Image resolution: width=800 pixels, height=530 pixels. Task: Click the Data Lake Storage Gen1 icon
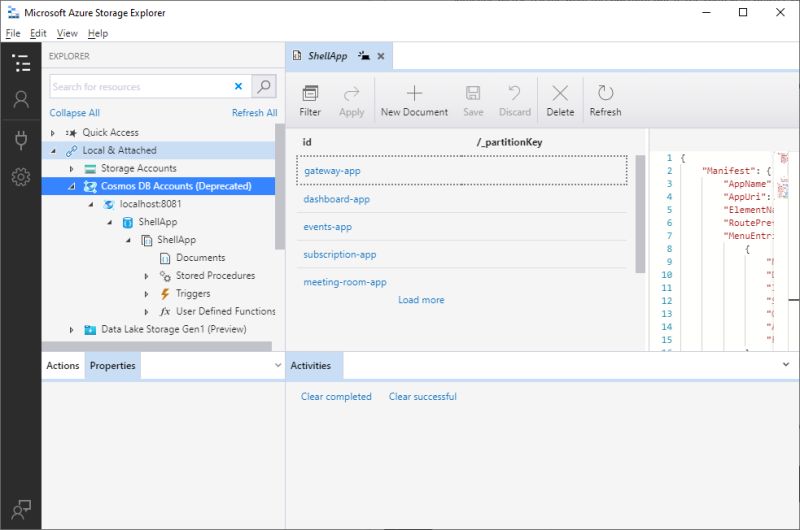point(90,330)
